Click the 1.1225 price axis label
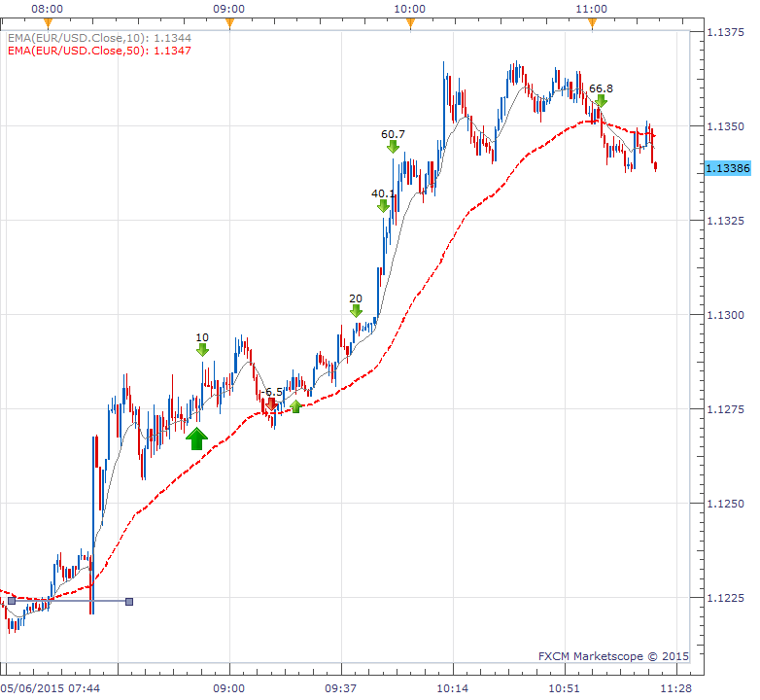Screen dimensions: 760x700 725,598
